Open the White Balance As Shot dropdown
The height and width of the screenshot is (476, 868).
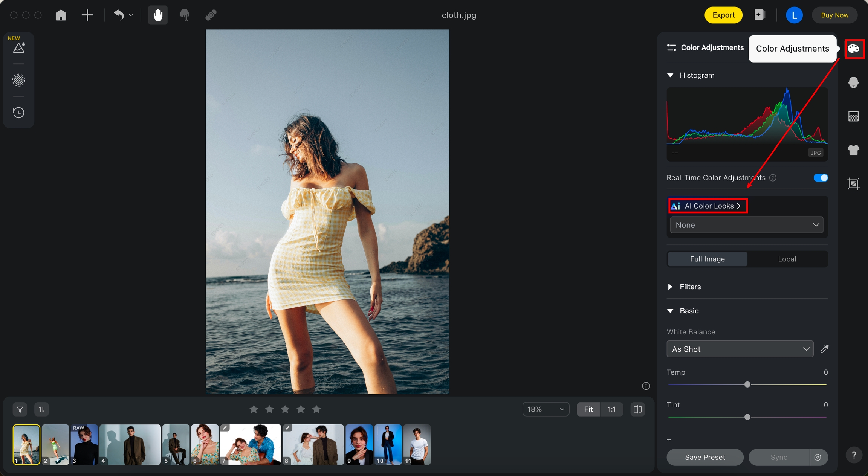click(740, 349)
